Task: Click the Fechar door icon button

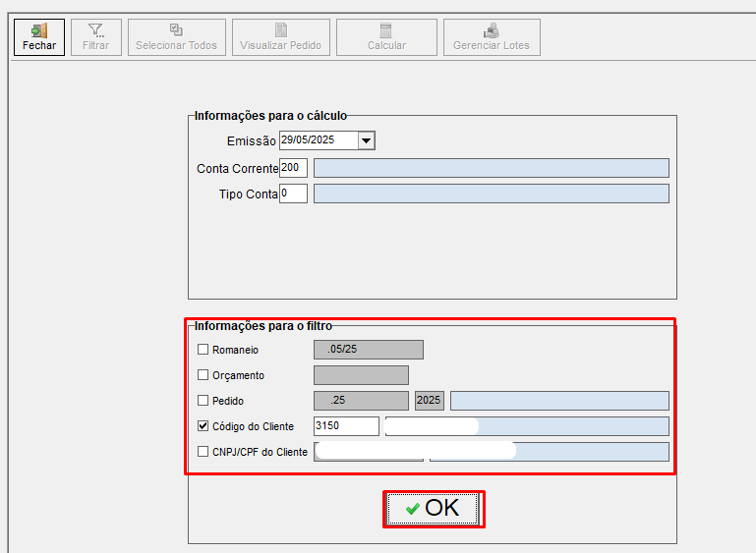Action: (x=39, y=30)
